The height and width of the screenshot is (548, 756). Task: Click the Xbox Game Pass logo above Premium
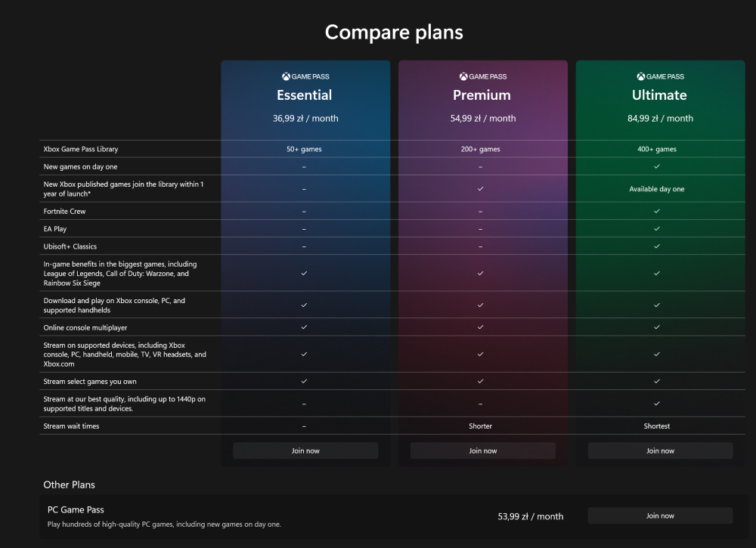(x=482, y=76)
